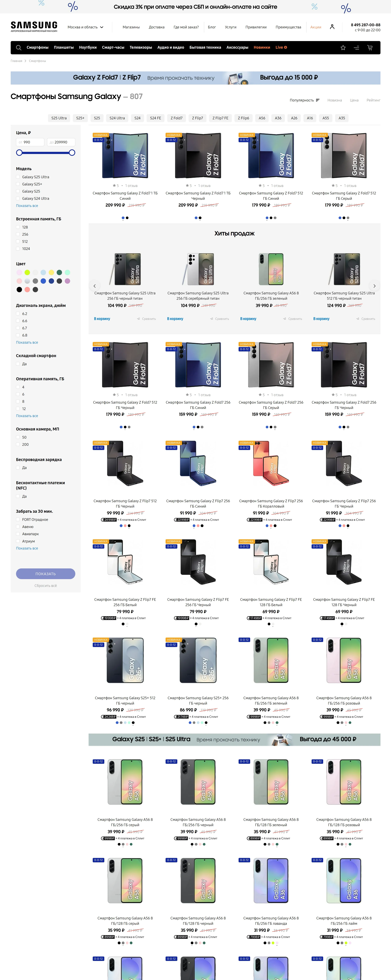Image resolution: width=391 pixels, height=980 pixels.
Task: Open the shopping cart icon
Action: 370,48
